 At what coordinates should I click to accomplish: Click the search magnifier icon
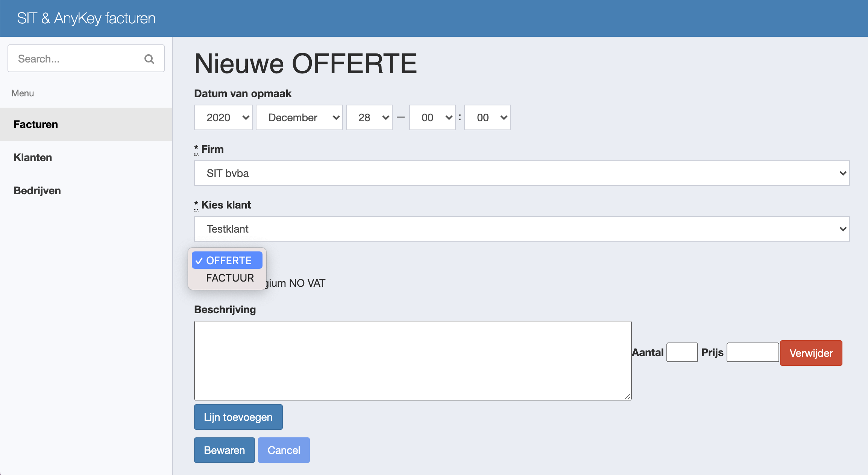149,59
